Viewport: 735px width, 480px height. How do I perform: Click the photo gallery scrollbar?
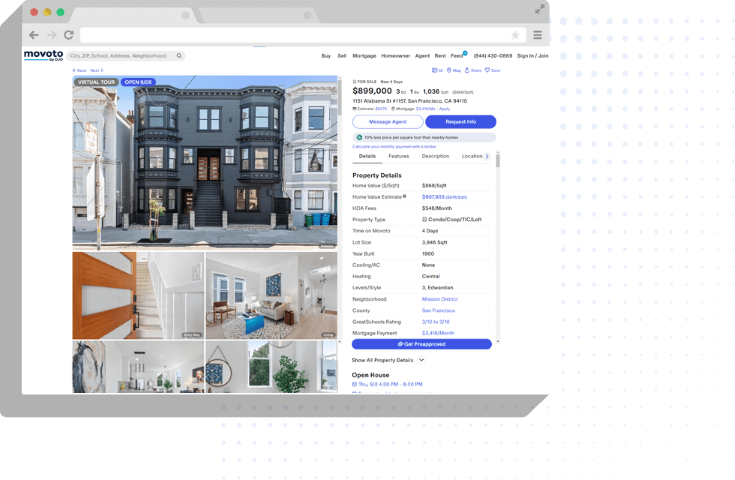click(x=339, y=98)
